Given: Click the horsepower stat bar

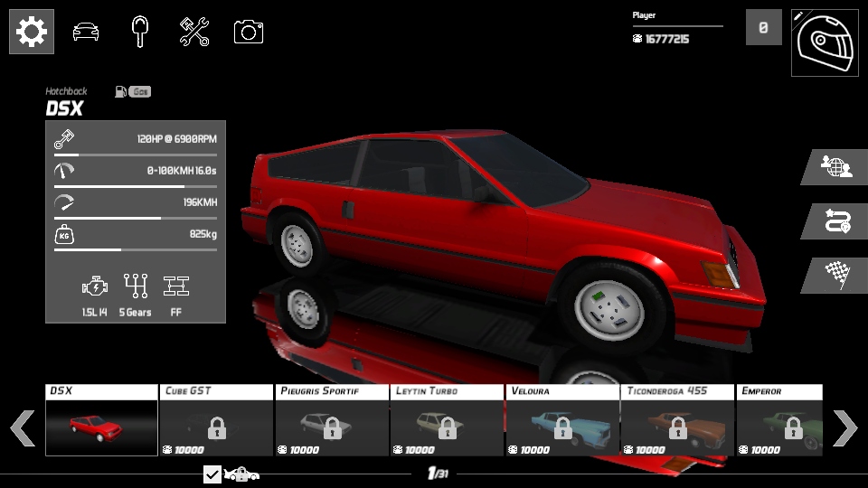Looking at the screenshot, I should pos(136,155).
